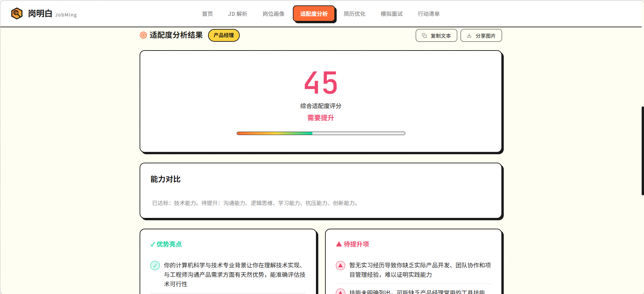This screenshot has height=294, width=644.
Task: Click the 岗明白 brand name link
Action: pyautogui.click(x=40, y=13)
